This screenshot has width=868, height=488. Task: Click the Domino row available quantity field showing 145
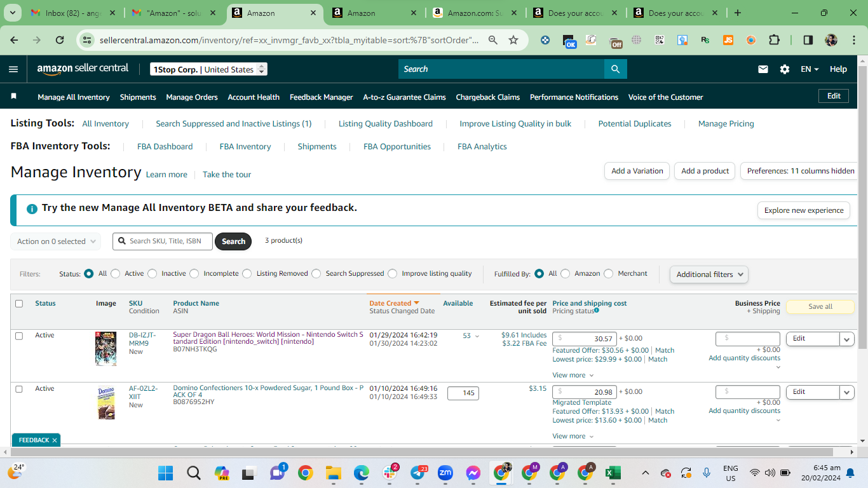click(463, 393)
